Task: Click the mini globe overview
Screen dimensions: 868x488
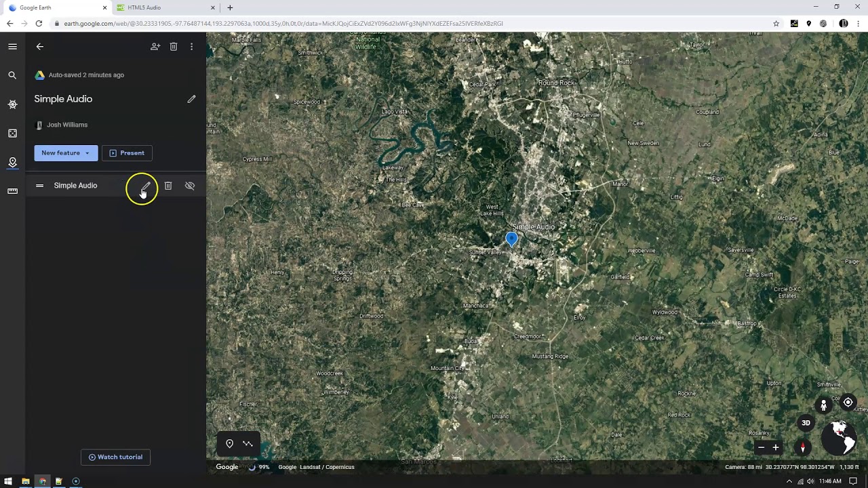Action: point(839,438)
